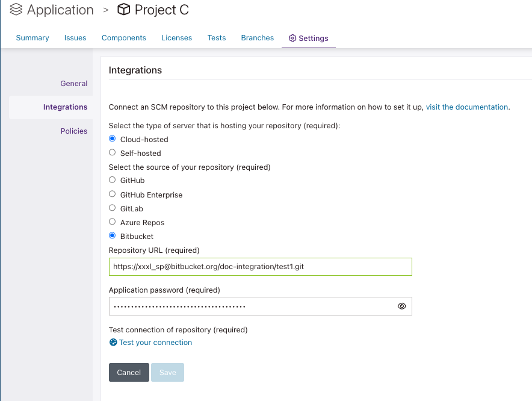532x401 pixels.
Task: Click in the Repository URL field
Action: point(261,267)
